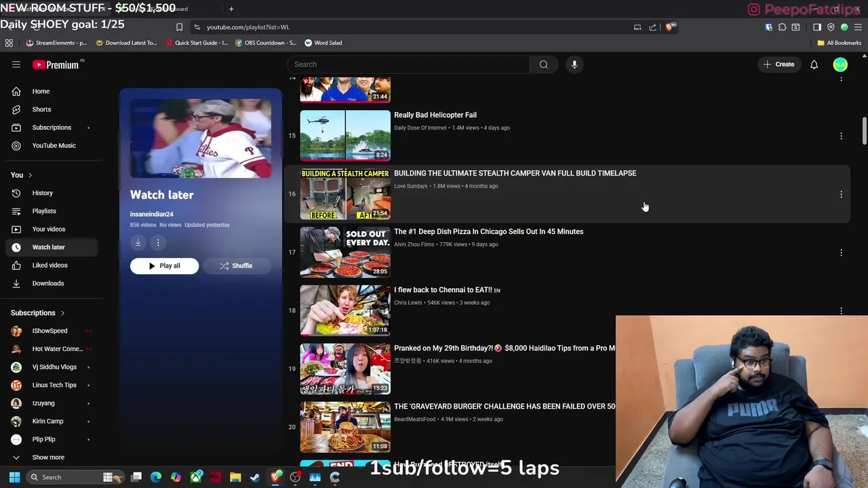The image size is (868, 488).
Task: Open Graveyard Burger challenge thumbnail
Action: (345, 427)
